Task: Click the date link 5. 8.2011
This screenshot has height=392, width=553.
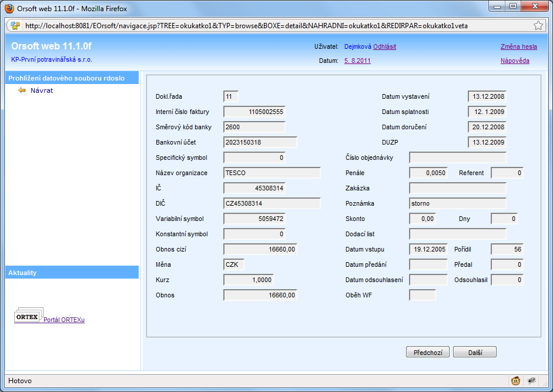Action: point(357,61)
